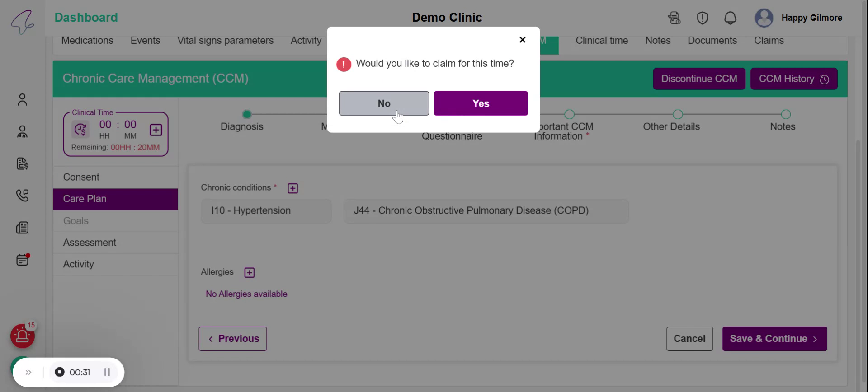Add an allergy with plus icon
The image size is (868, 392).
(250, 273)
